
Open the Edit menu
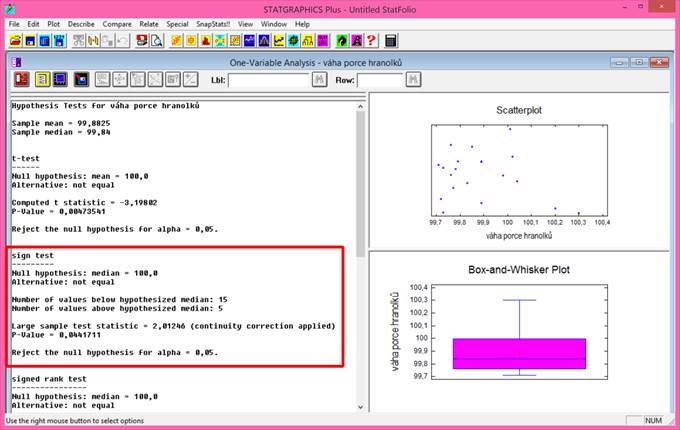33,24
